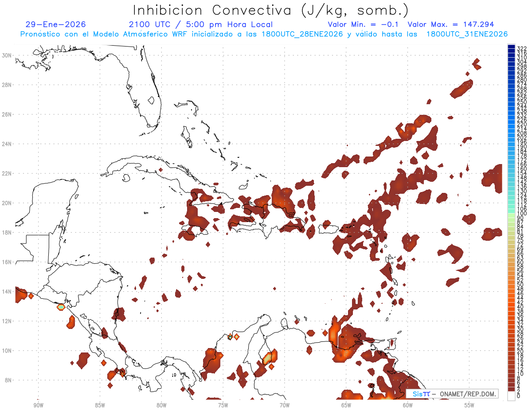Click the date '29-Ene-2026'
The image size is (532, 411).
pos(56,24)
